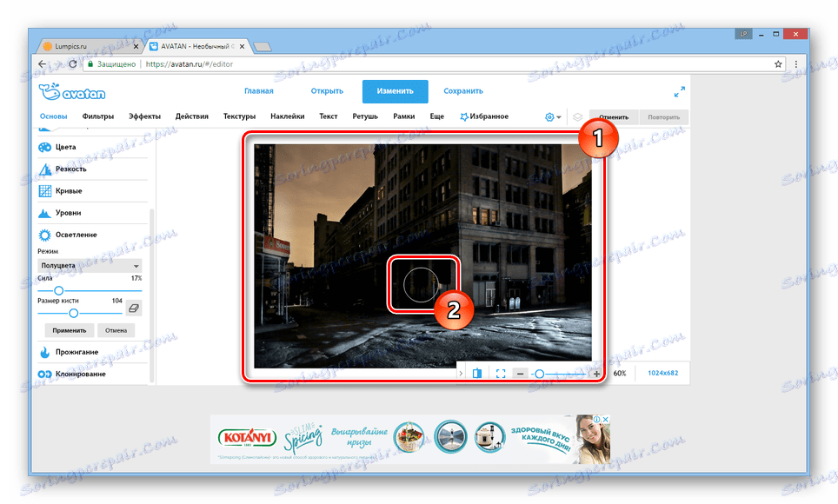Open the settings gear menu
The height and width of the screenshot is (504, 838).
pyautogui.click(x=553, y=117)
